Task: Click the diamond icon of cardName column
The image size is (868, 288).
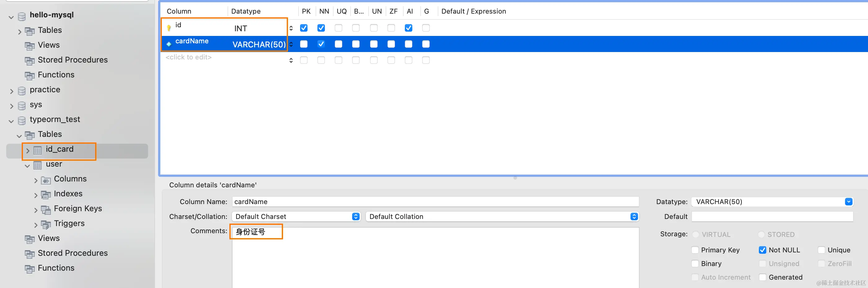Action: [169, 44]
